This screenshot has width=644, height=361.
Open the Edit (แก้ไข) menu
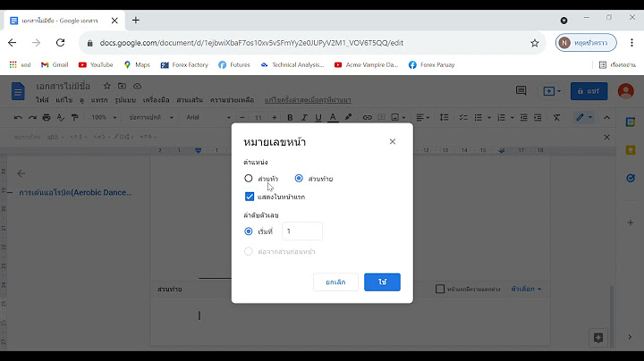pyautogui.click(x=64, y=100)
